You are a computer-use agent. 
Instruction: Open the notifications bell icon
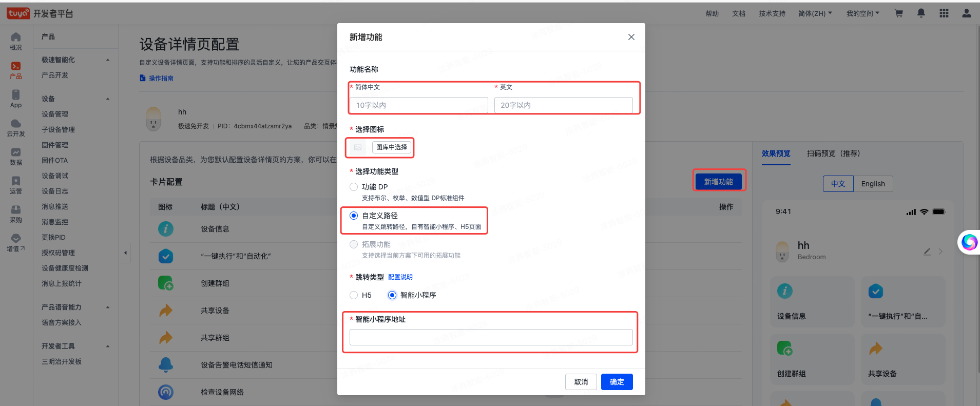click(921, 13)
